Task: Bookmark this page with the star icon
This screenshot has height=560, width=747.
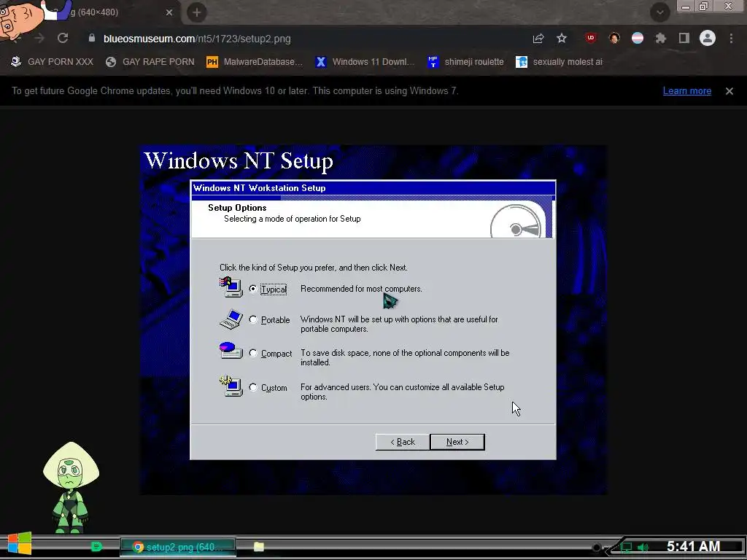Action: (x=562, y=38)
